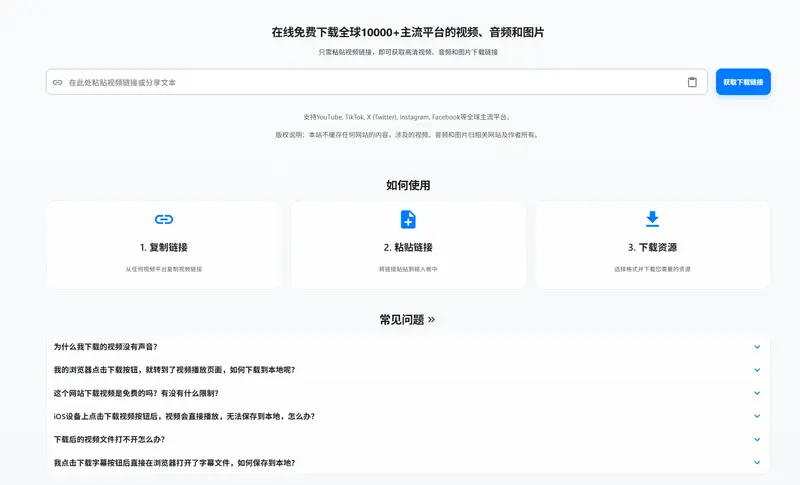Expand chevron for iOS设备 download question
The width and height of the screenshot is (800, 485).
coord(757,416)
